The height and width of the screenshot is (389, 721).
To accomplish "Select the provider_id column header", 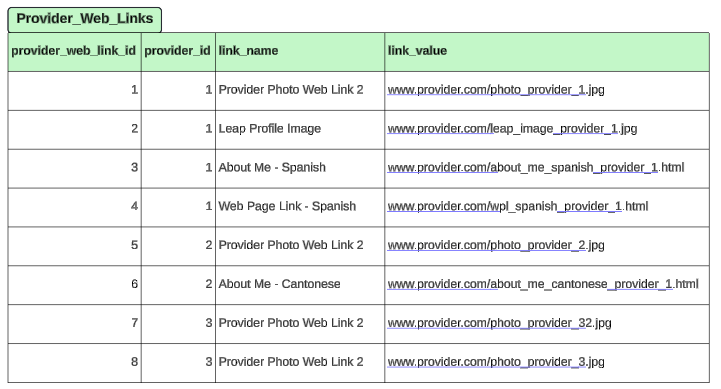I will 178,51.
